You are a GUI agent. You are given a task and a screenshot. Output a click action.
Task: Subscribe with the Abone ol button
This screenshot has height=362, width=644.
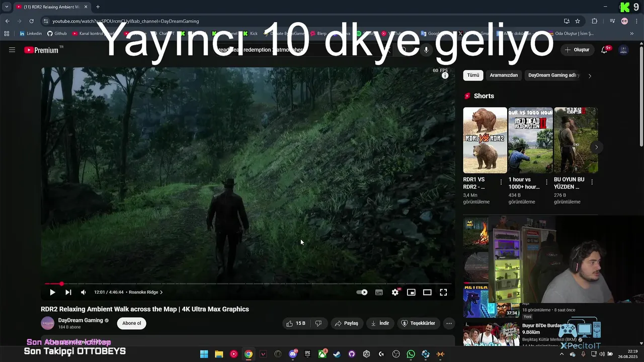132,323
